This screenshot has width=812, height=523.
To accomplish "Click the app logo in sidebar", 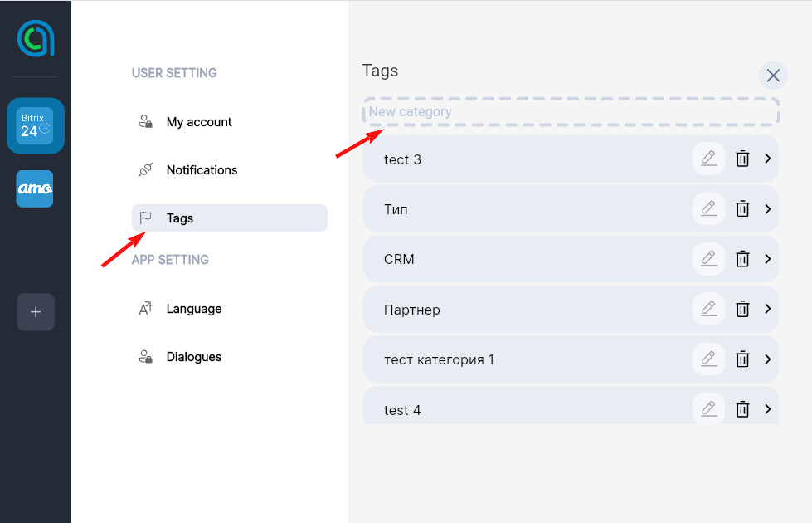I will [36, 38].
